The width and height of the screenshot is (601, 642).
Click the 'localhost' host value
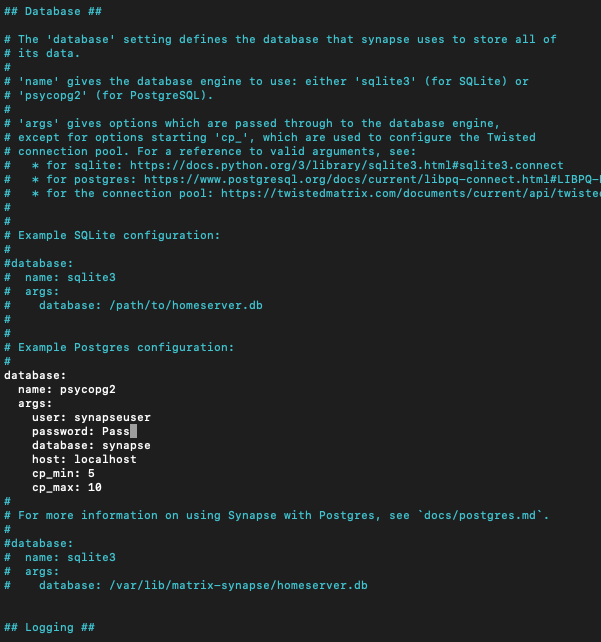coord(105,459)
